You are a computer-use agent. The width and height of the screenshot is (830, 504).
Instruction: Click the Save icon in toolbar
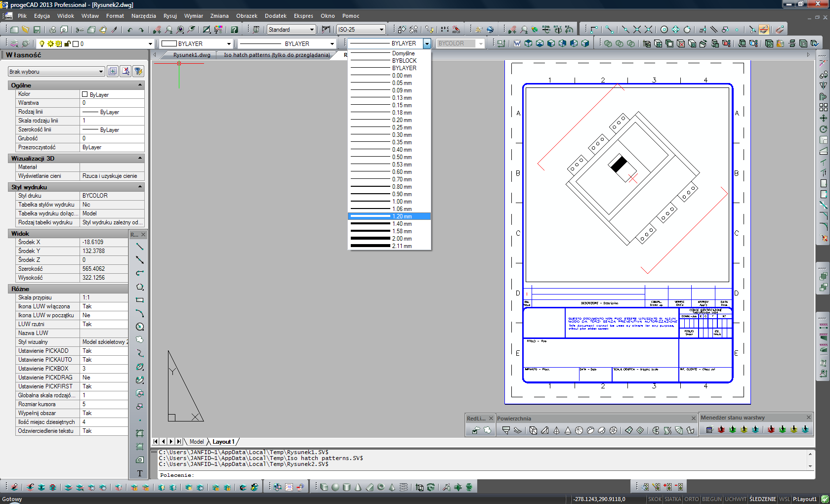(37, 30)
